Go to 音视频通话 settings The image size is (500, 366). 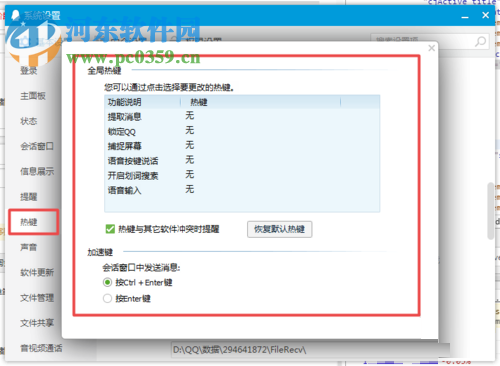point(41,348)
